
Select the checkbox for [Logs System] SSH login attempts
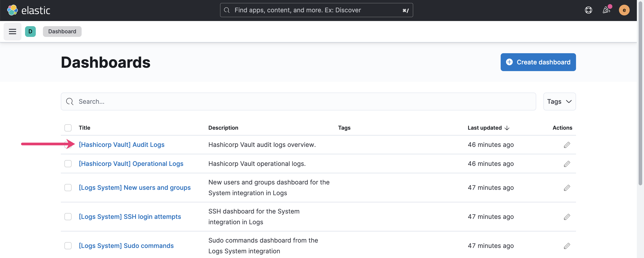[68, 217]
